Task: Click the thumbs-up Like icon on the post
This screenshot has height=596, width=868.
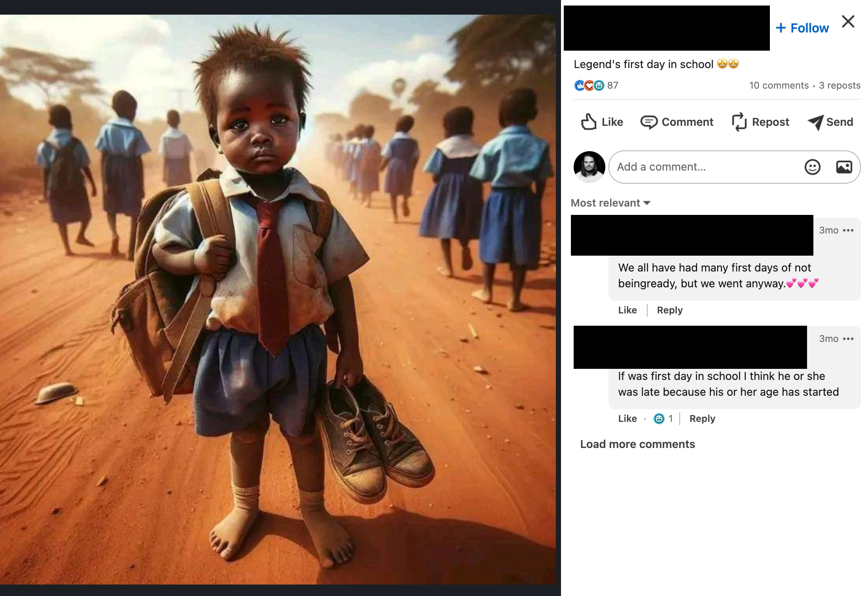Action: click(x=588, y=122)
